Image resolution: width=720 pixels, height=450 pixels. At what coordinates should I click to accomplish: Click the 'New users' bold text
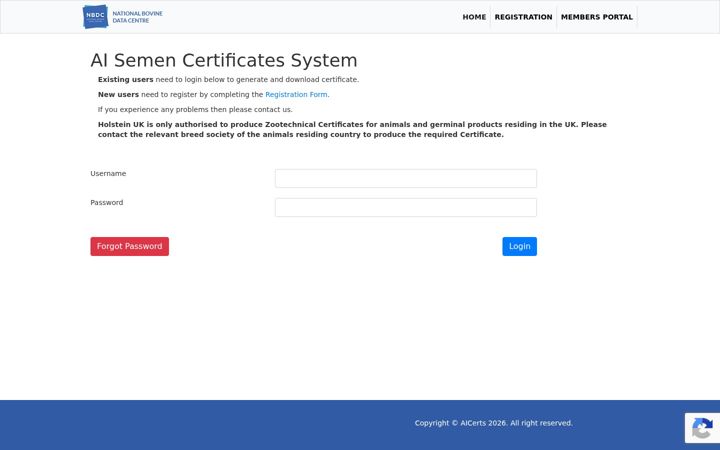(118, 95)
